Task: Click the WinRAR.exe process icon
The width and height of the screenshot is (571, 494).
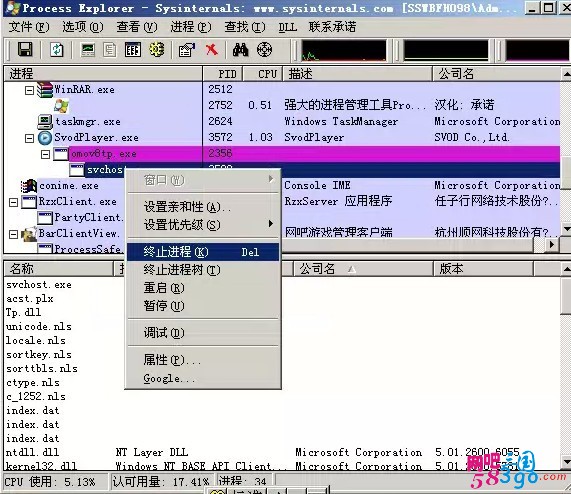Action: pyautogui.click(x=45, y=90)
